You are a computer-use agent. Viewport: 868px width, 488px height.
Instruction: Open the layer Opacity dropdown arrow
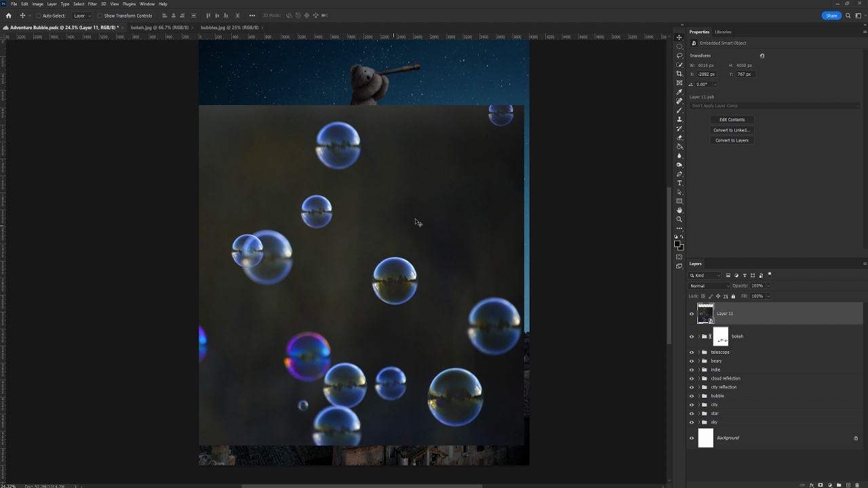point(768,286)
